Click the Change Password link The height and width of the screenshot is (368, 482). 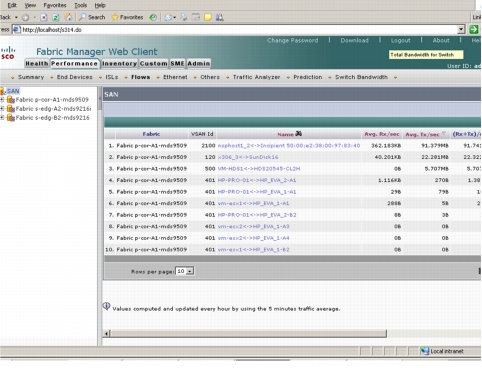[x=292, y=40]
